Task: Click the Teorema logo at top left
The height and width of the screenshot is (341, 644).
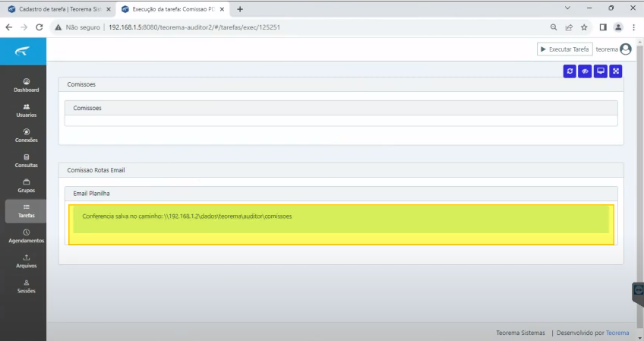Action: pyautogui.click(x=23, y=52)
